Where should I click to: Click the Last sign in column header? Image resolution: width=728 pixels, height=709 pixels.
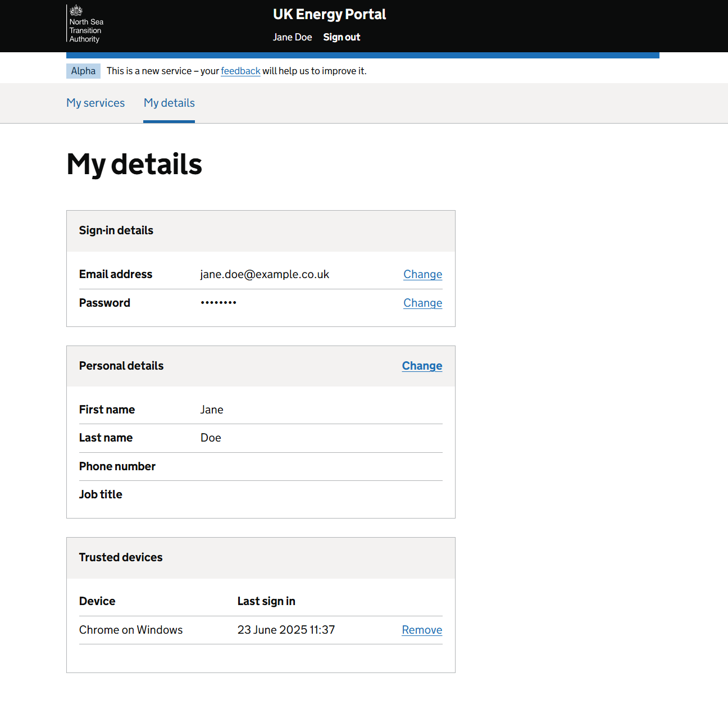point(266,601)
